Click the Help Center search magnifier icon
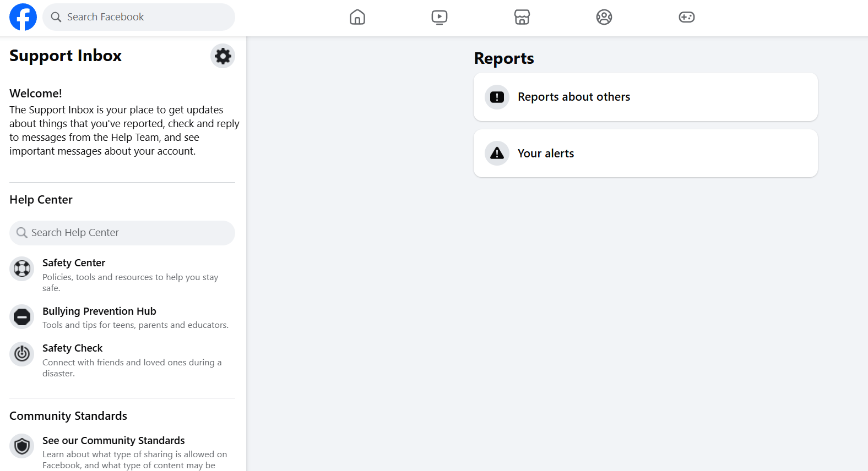The height and width of the screenshot is (471, 868). click(22, 233)
